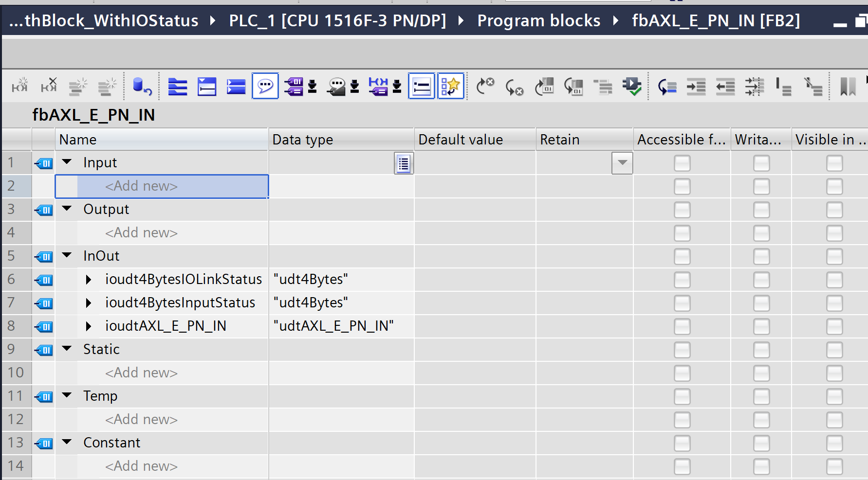The image size is (868, 480).
Task: Click the favorites star toolbar icon
Action: pos(450,87)
